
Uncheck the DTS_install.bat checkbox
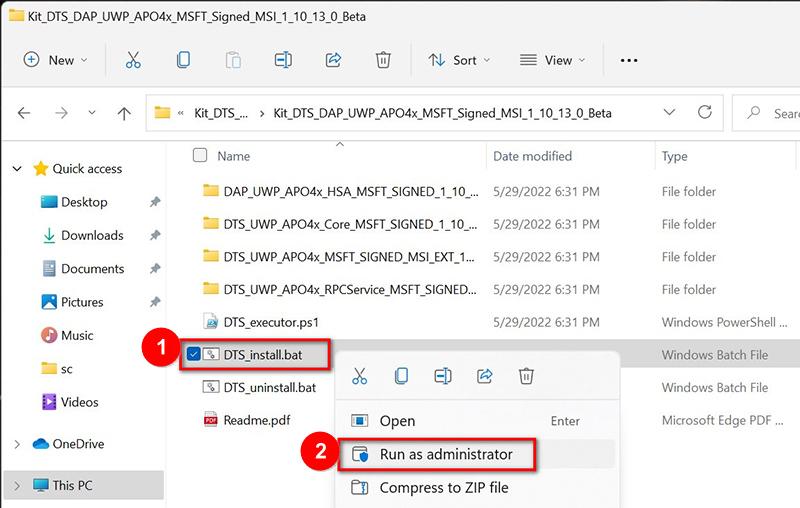(193, 354)
